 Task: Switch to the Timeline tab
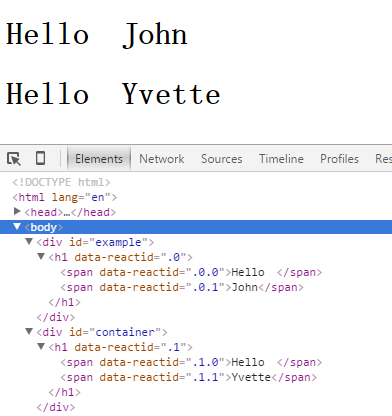[281, 159]
